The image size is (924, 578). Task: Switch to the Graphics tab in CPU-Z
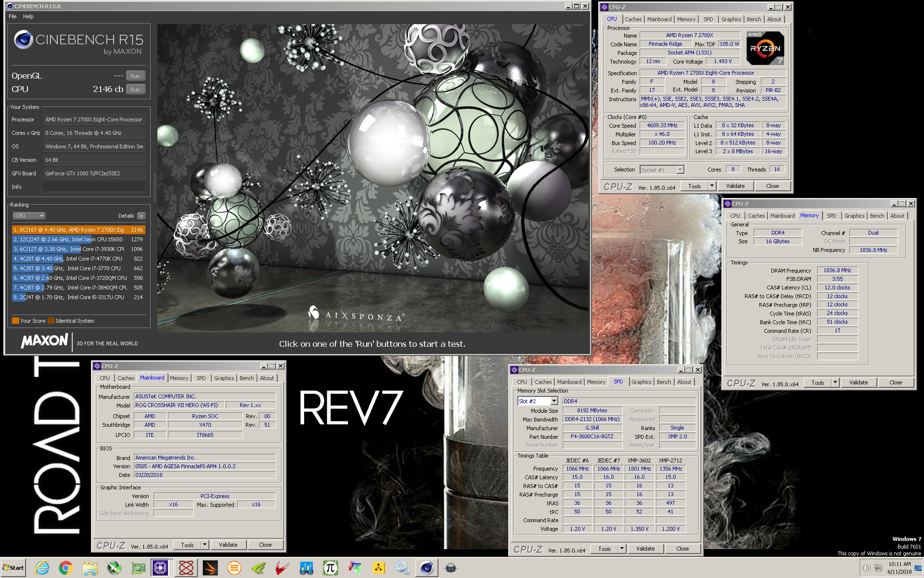[x=731, y=19]
